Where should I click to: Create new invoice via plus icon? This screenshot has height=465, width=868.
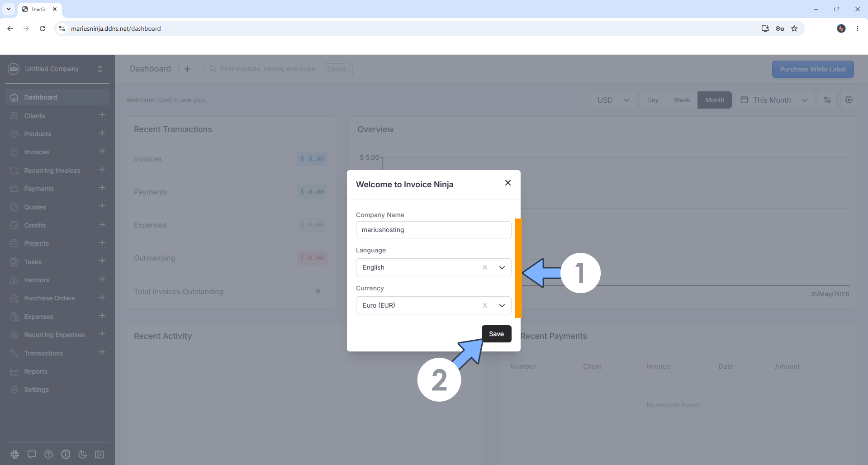click(102, 151)
